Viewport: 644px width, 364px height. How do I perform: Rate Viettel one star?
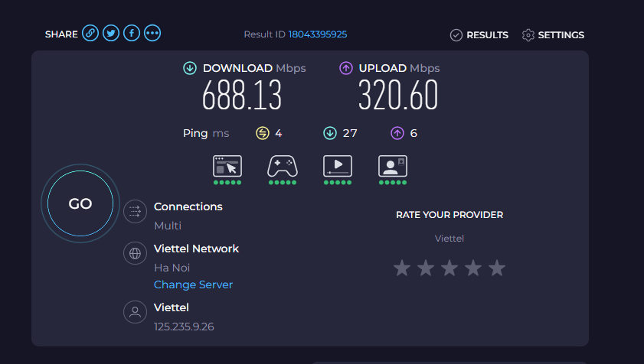pyautogui.click(x=402, y=268)
